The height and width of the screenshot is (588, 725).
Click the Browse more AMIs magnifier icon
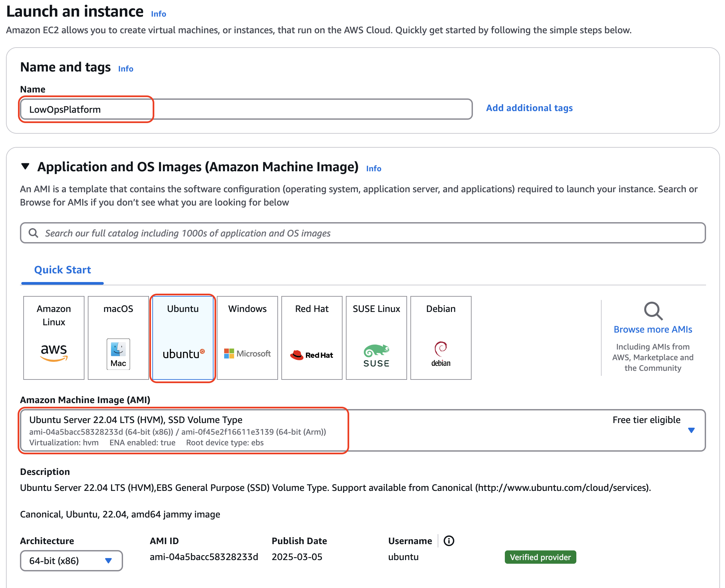click(652, 311)
